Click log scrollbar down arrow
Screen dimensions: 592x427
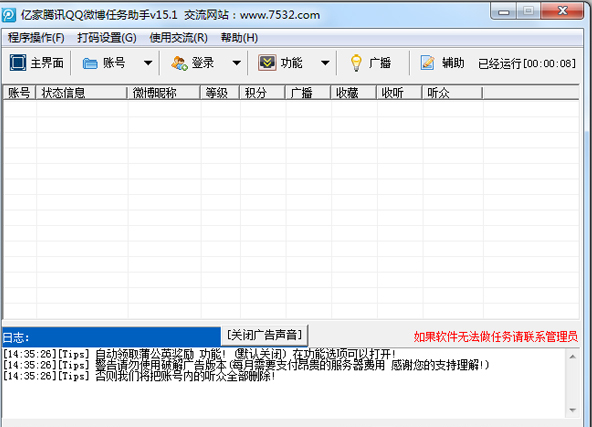[x=573, y=410]
